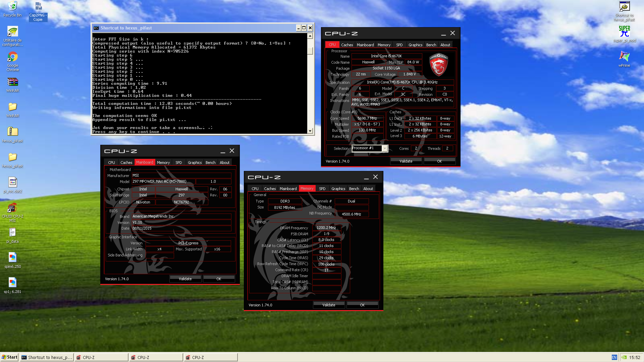Click Validate in the Mainboard window
Screen dimensions: 644x362
click(185, 279)
